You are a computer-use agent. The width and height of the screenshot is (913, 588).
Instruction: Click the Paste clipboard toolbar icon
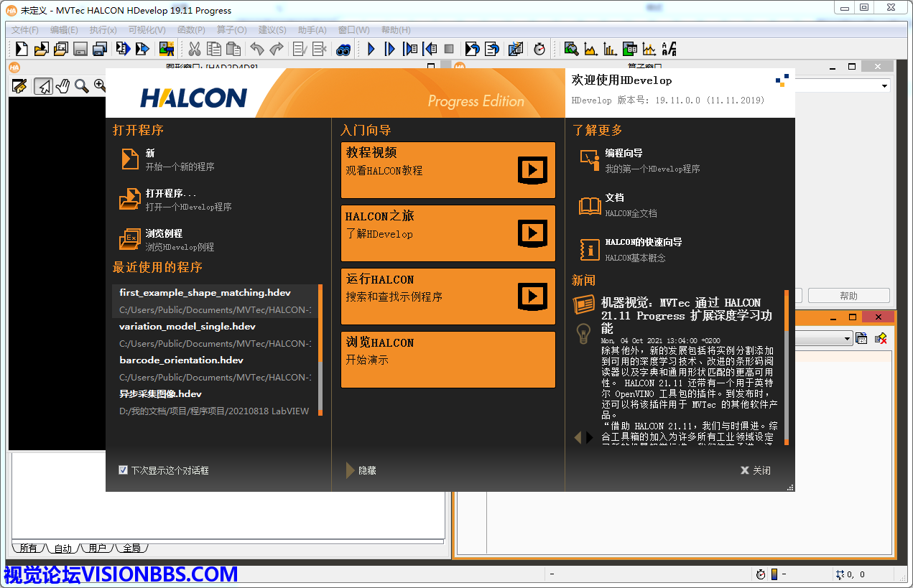click(233, 49)
